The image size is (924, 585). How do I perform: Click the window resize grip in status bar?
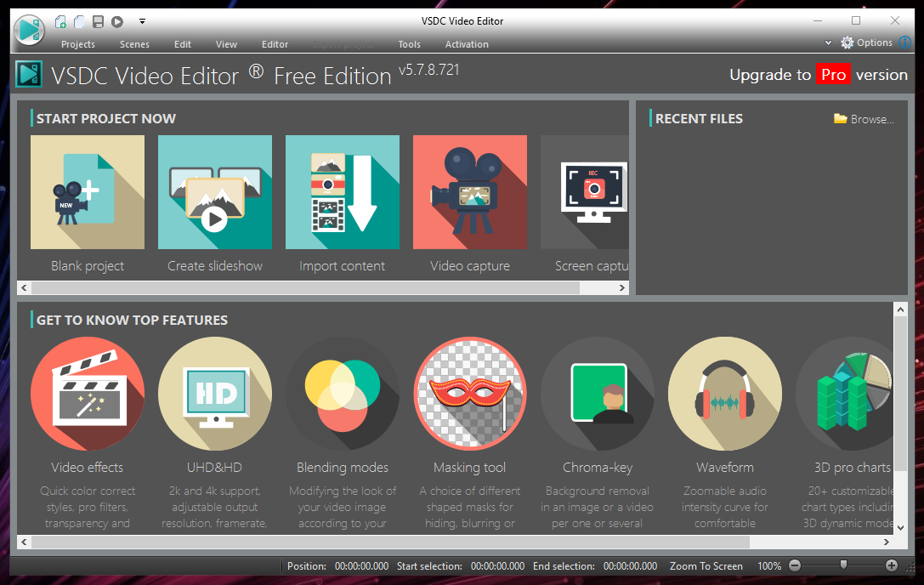(x=910, y=568)
